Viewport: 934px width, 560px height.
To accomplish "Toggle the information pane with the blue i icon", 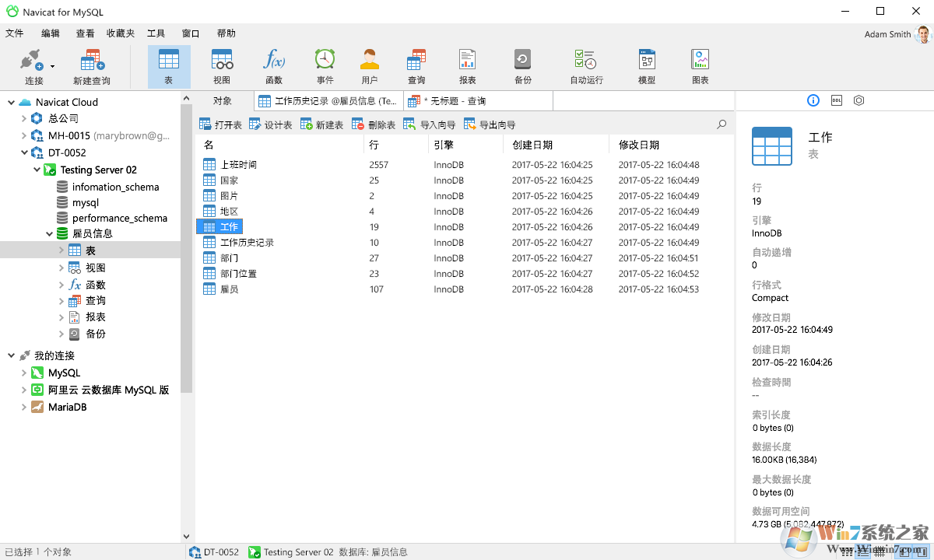I will point(813,100).
